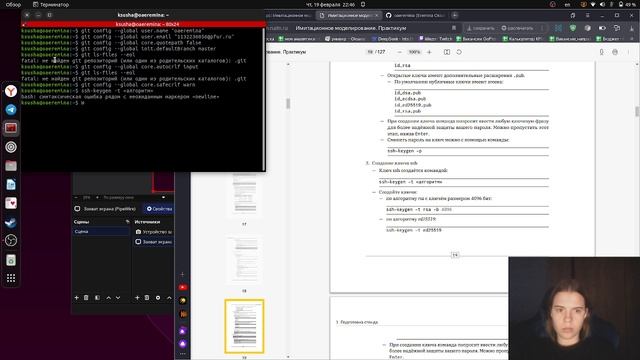Click the PDF thumbnail sidebar scrollbar
The image size is (640, 360).
click(288, 104)
